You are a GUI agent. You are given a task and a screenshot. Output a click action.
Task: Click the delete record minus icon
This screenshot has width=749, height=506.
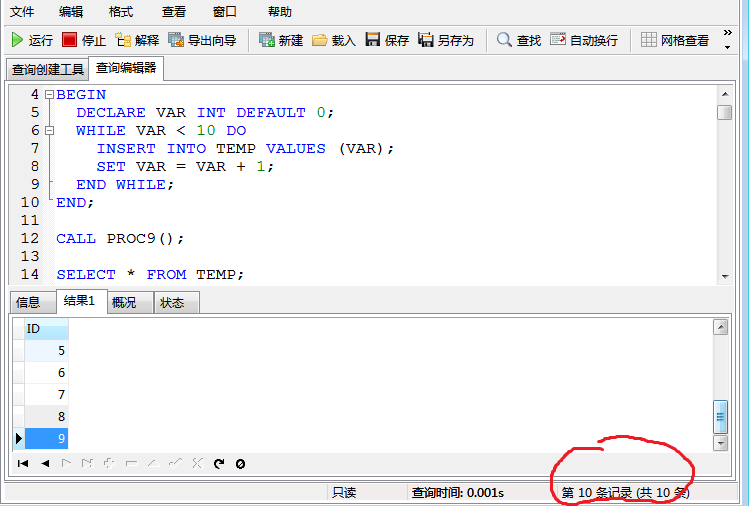tap(131, 463)
